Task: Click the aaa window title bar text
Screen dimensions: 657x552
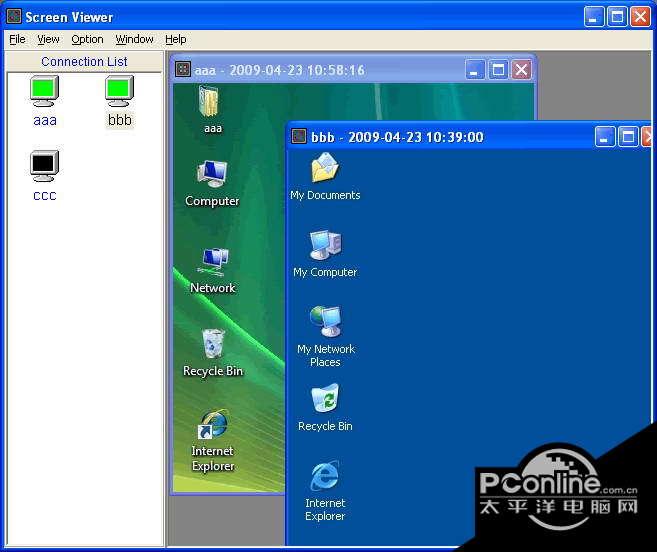Action: pos(279,70)
